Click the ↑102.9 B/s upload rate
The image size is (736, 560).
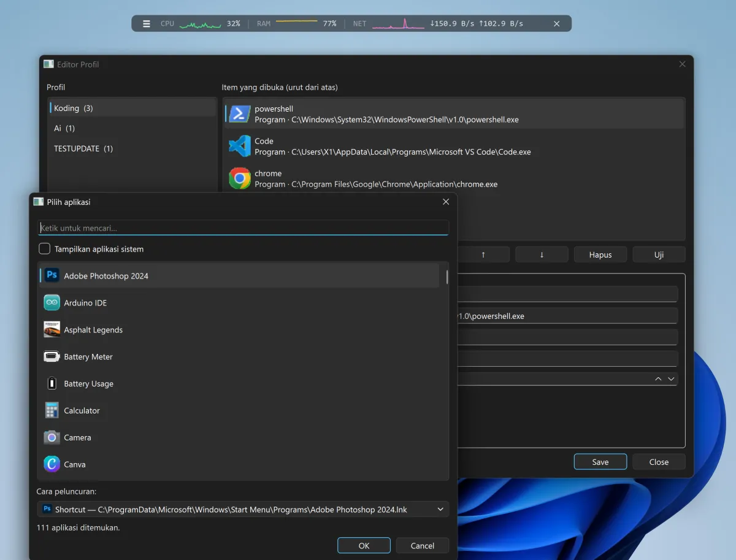[501, 24]
